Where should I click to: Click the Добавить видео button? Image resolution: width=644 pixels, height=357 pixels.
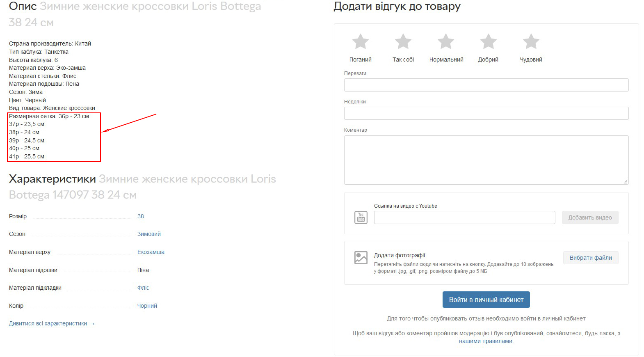point(590,217)
